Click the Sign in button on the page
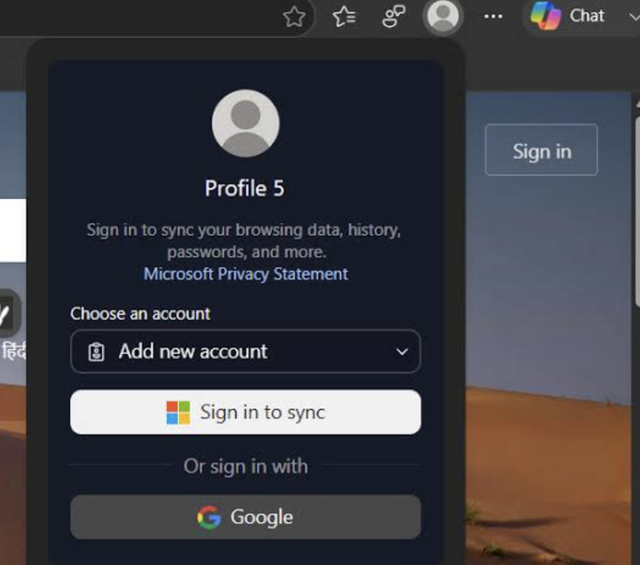 542,150
